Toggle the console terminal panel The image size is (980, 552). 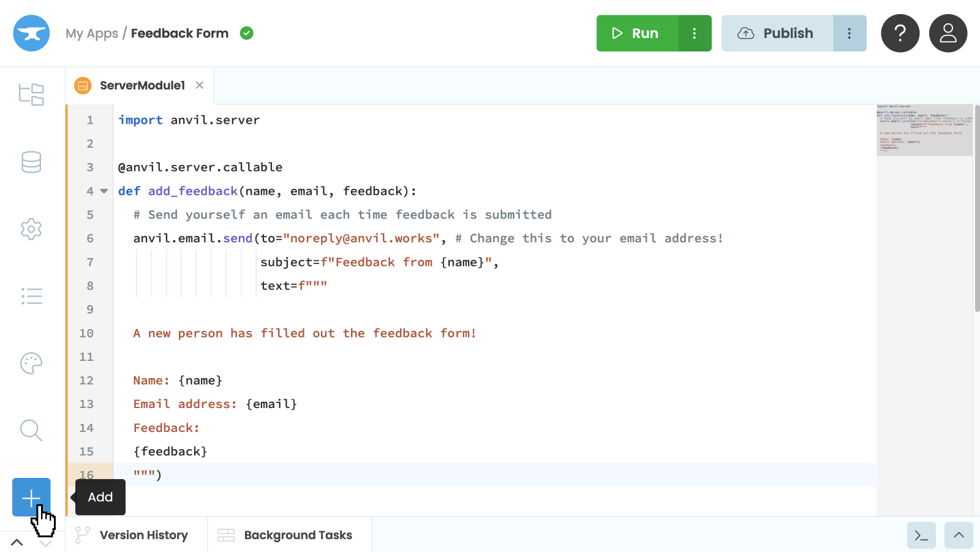click(x=921, y=535)
